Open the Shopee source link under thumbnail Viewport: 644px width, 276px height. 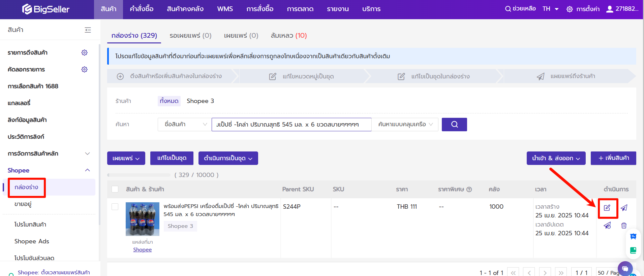click(x=142, y=250)
